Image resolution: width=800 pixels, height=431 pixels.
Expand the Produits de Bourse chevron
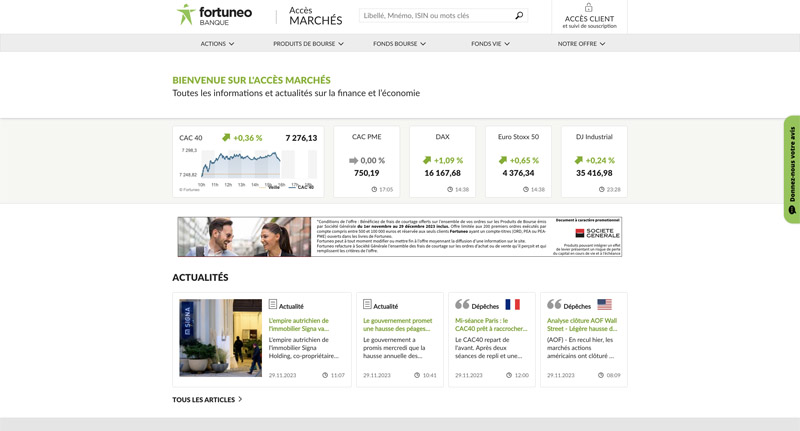[341, 44]
